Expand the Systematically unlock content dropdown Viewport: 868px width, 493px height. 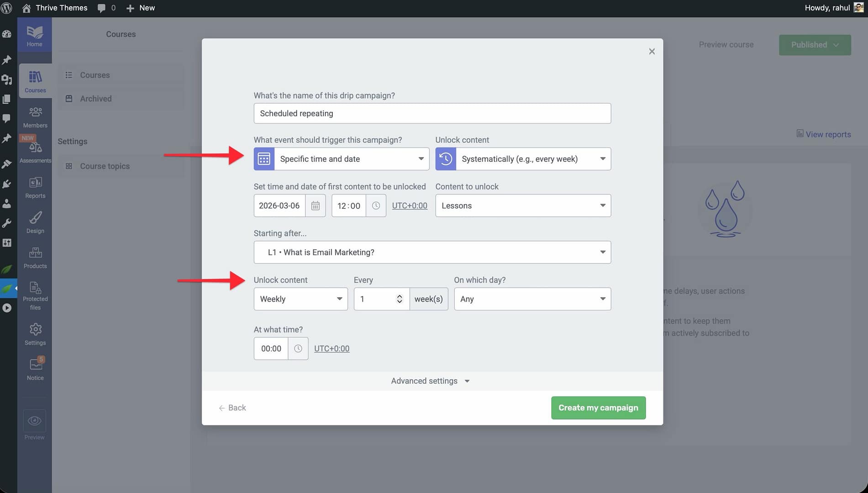point(533,159)
